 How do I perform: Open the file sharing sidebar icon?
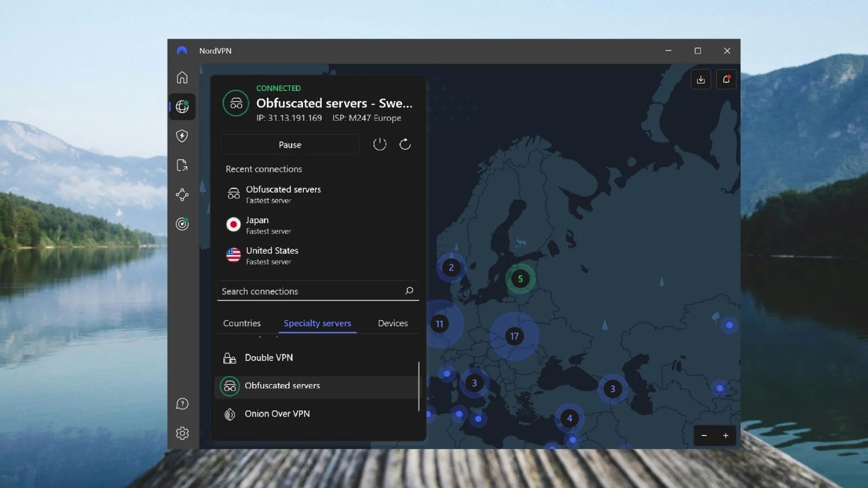tap(182, 165)
